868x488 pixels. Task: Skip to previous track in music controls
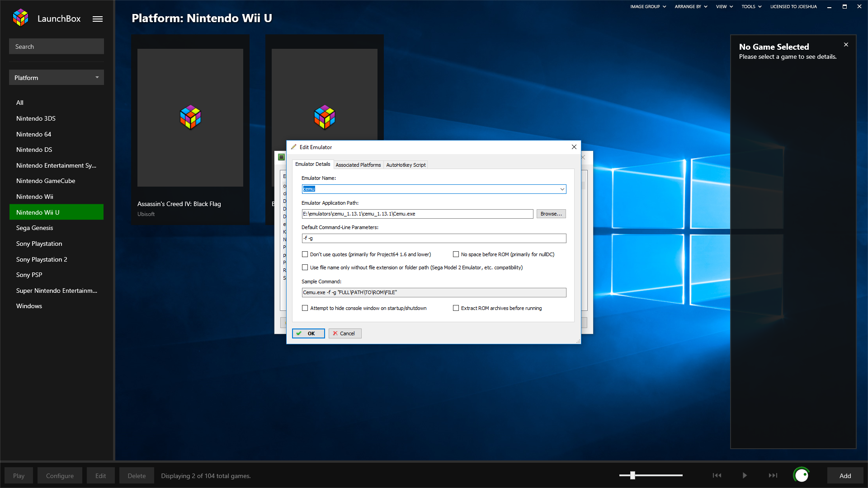coord(717,475)
